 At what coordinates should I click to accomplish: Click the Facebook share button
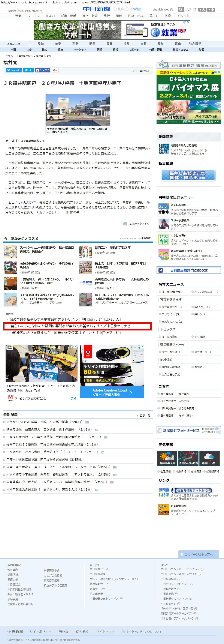(x=43, y=70)
